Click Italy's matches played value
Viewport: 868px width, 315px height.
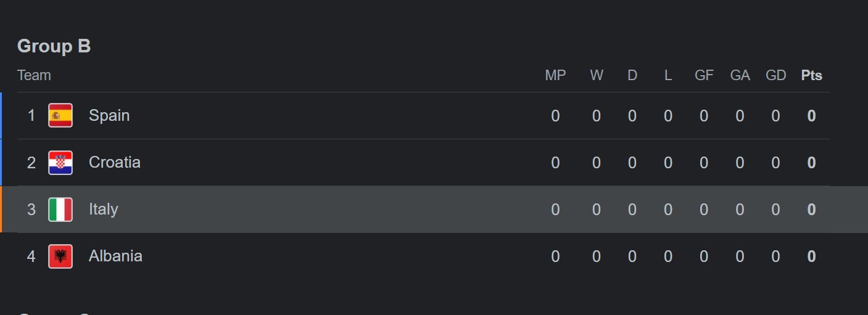pyautogui.click(x=555, y=210)
